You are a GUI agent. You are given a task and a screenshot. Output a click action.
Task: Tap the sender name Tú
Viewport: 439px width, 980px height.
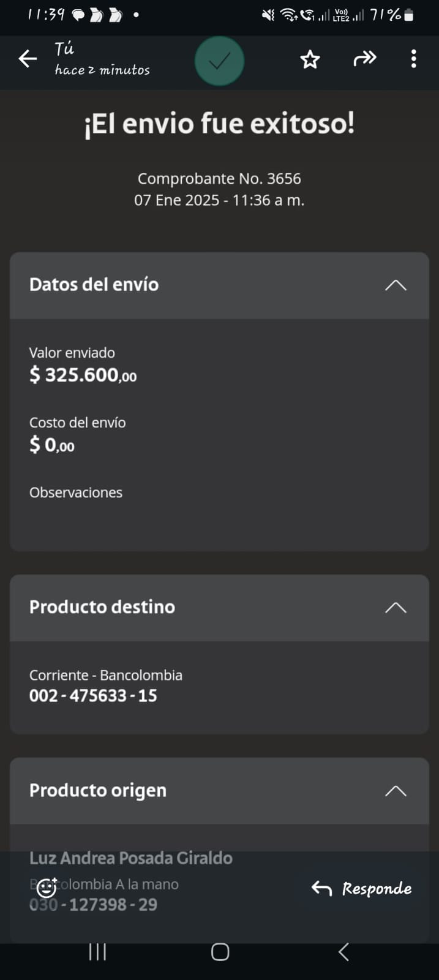point(64,49)
